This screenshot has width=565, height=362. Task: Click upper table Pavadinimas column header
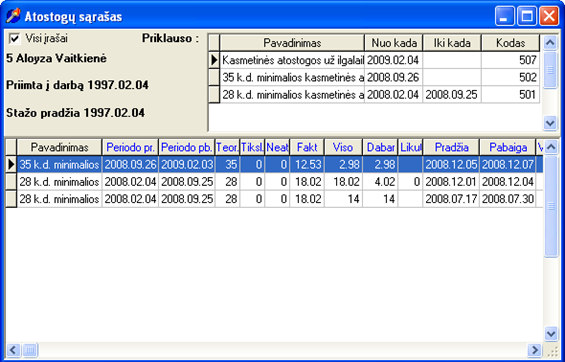292,43
